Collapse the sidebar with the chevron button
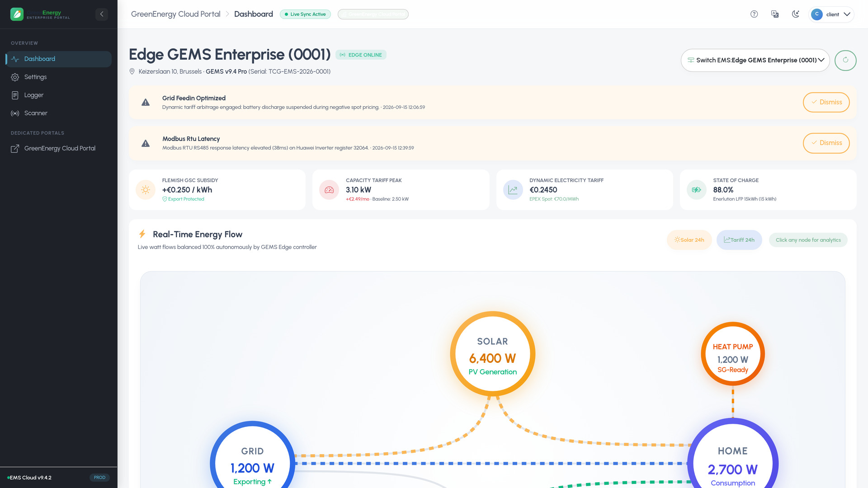Viewport: 868px width, 488px height. coord(102,14)
